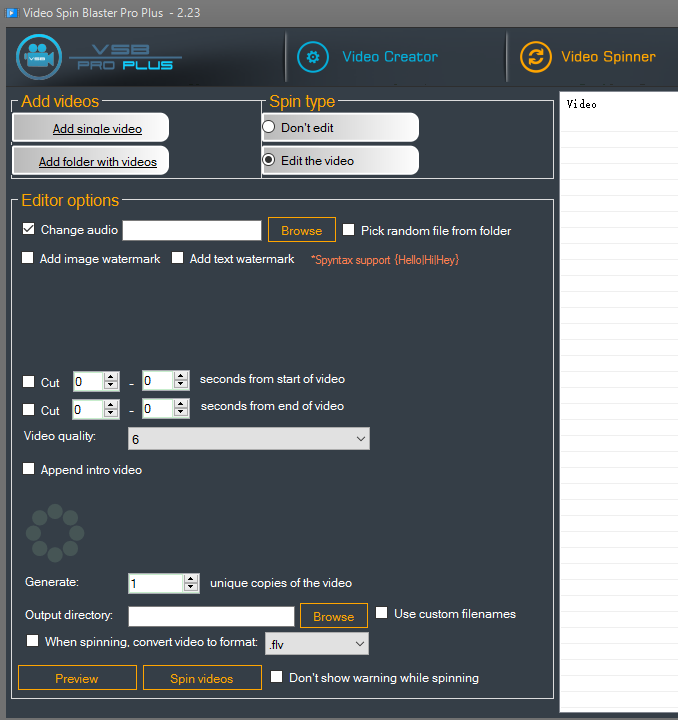Enable Use custom filenames checkbox
This screenshot has height=720, width=678.
(381, 613)
